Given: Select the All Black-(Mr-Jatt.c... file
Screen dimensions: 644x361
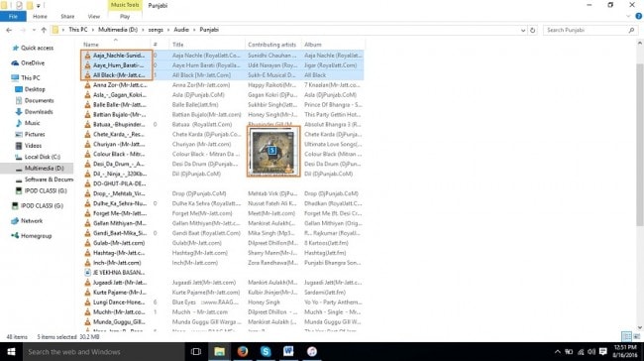Looking at the screenshot, I should 118,75.
